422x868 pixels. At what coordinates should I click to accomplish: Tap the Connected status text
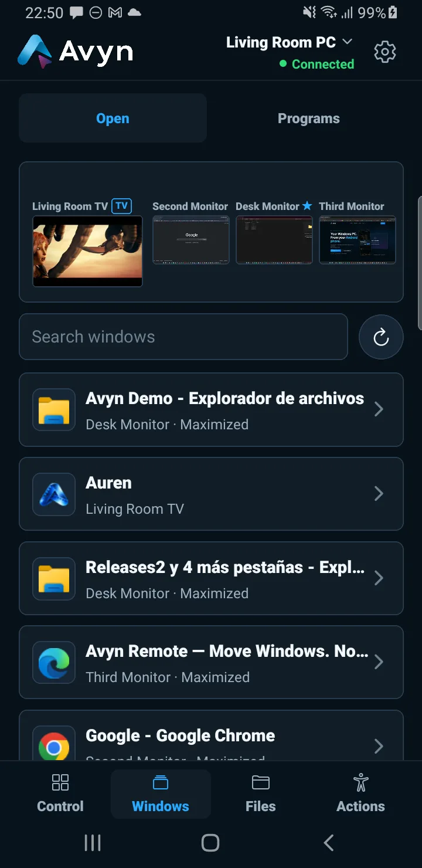(x=323, y=64)
